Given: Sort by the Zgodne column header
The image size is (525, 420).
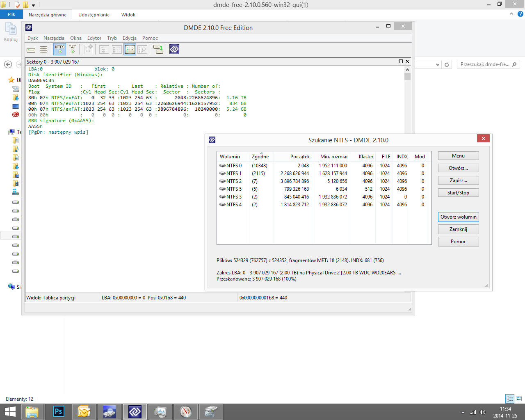Looking at the screenshot, I should (261, 157).
